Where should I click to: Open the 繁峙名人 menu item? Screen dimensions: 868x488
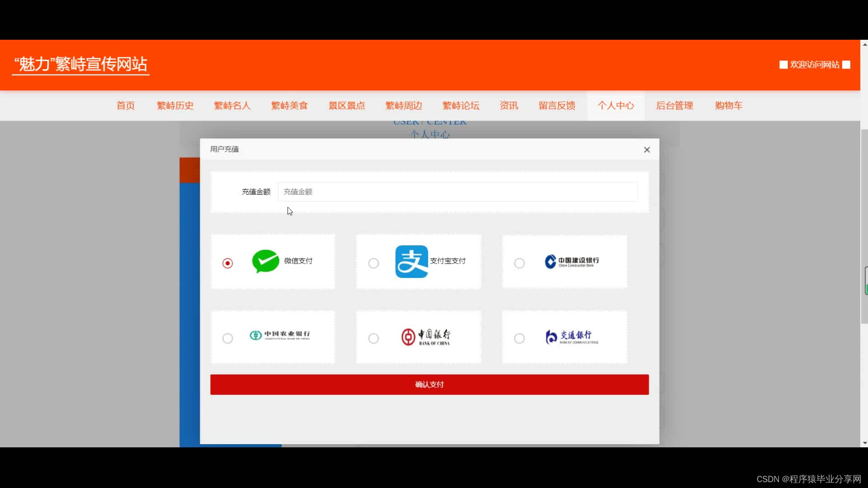(232, 105)
